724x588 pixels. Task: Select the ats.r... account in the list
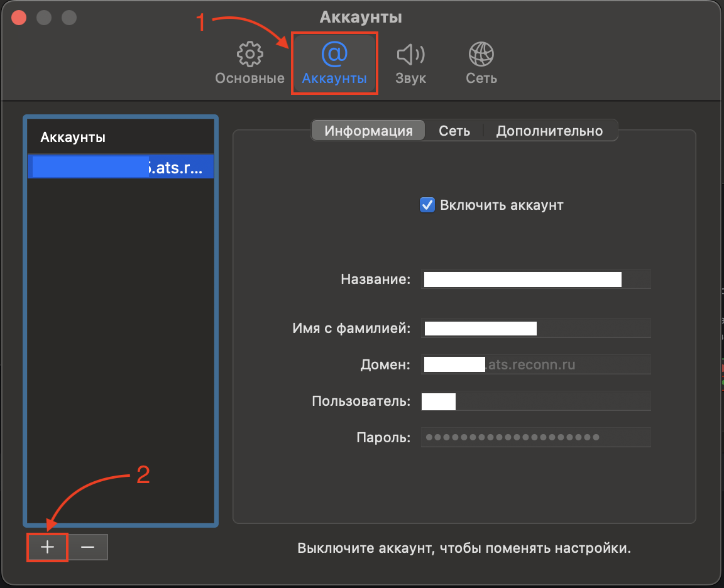(x=121, y=167)
